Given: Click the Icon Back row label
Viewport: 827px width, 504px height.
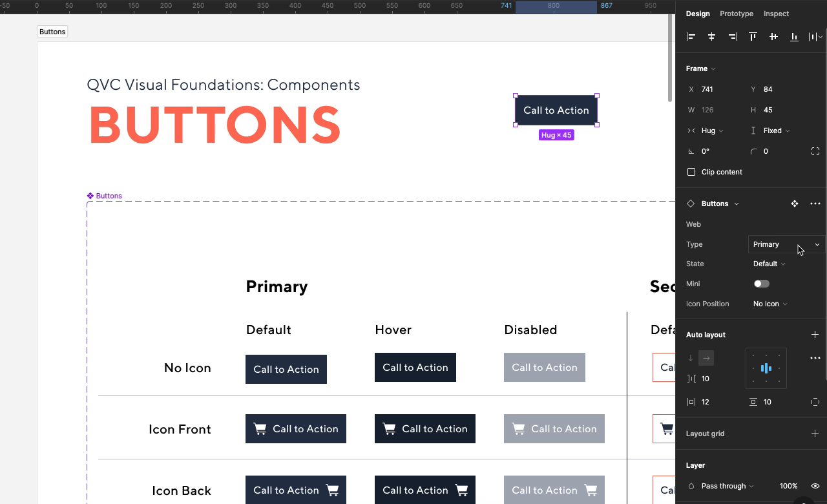Looking at the screenshot, I should 182,490.
